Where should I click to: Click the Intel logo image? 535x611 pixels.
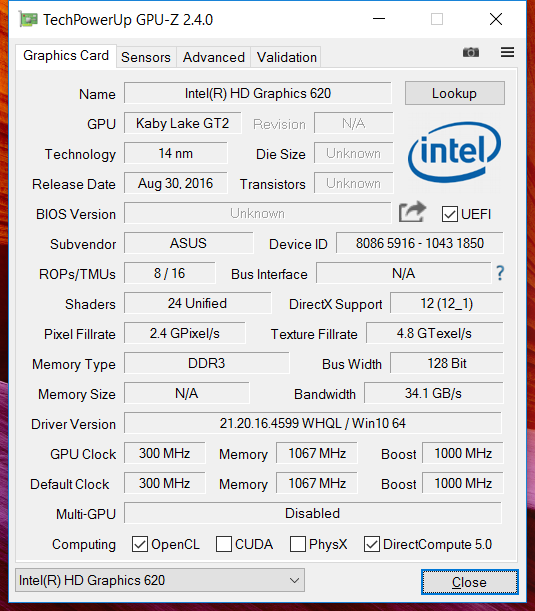(454, 152)
